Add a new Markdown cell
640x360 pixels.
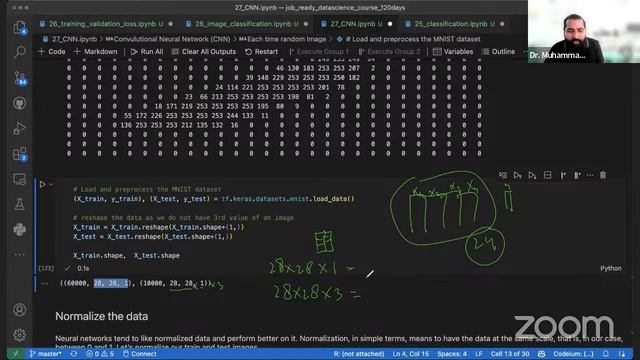point(96,52)
